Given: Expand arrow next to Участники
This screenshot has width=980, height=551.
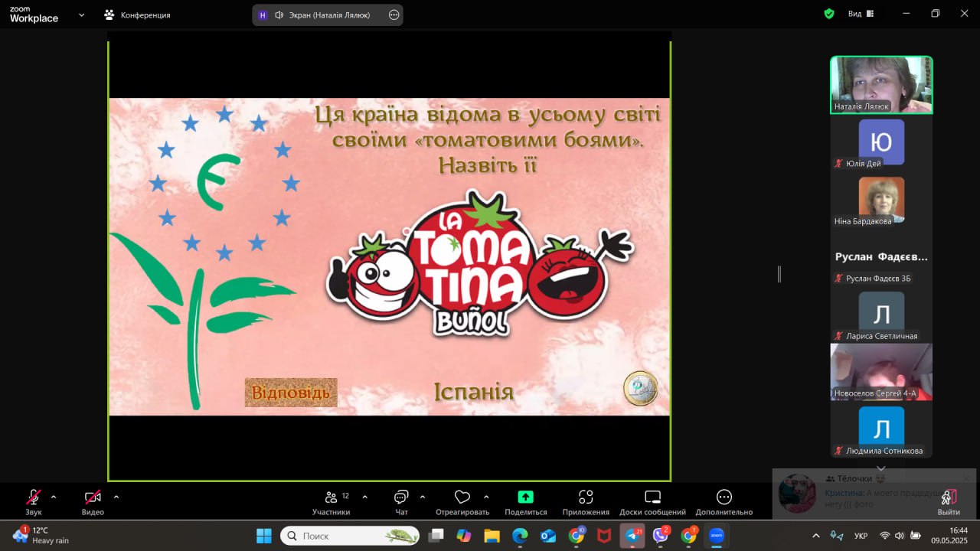Looking at the screenshot, I should (x=364, y=497).
